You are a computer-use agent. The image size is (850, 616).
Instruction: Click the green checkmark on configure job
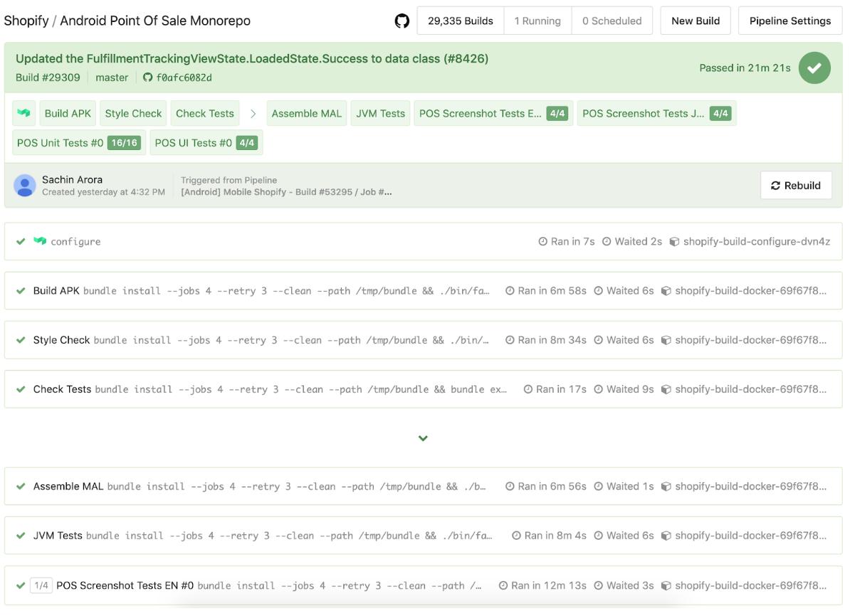click(21, 242)
